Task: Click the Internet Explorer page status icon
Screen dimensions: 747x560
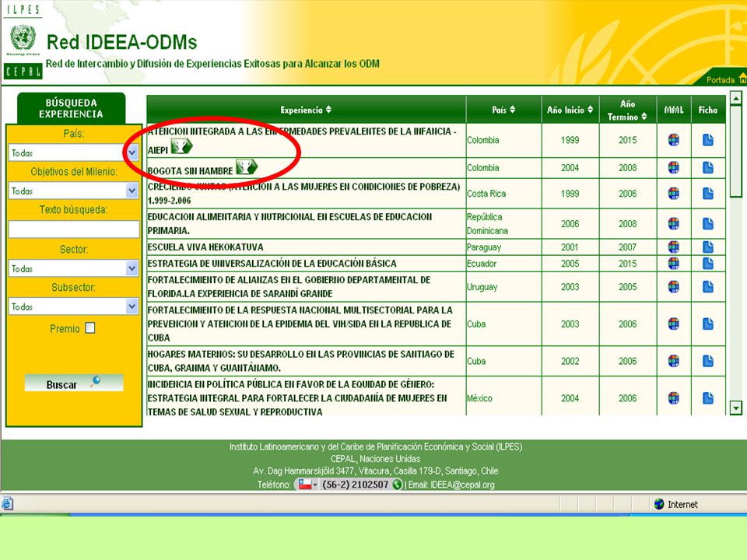Action: coord(7,504)
